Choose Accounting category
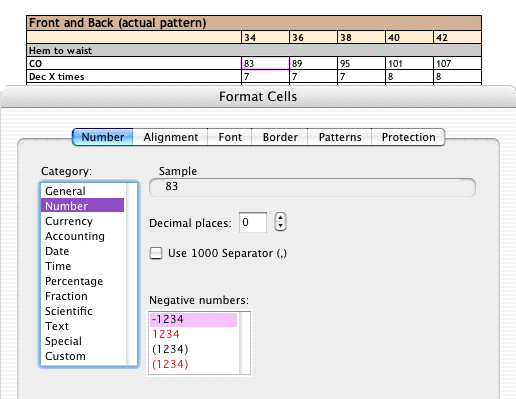 [x=82, y=236]
